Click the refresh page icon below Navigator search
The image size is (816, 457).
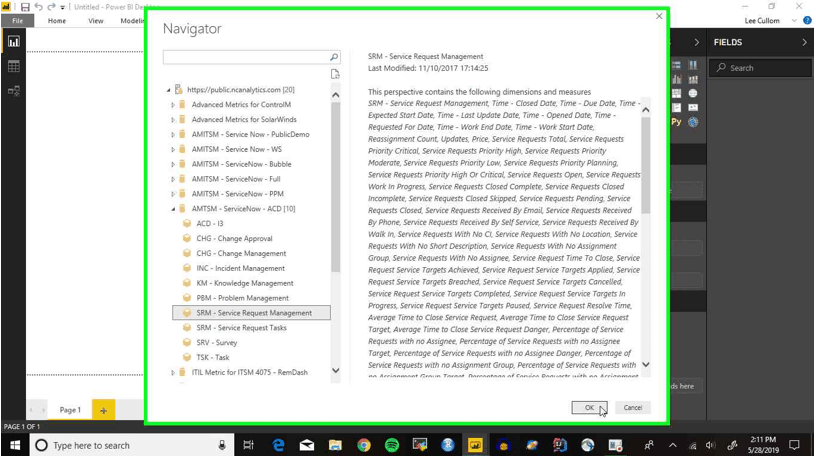pos(335,74)
